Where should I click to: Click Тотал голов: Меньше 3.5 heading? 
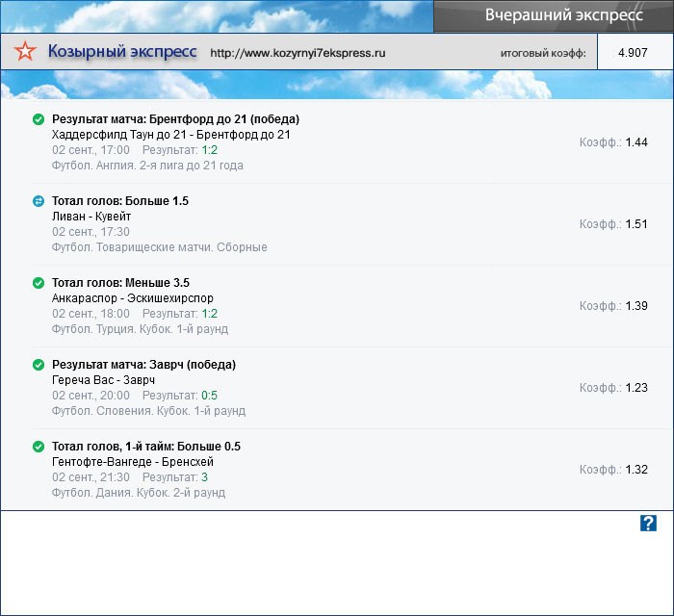120,283
